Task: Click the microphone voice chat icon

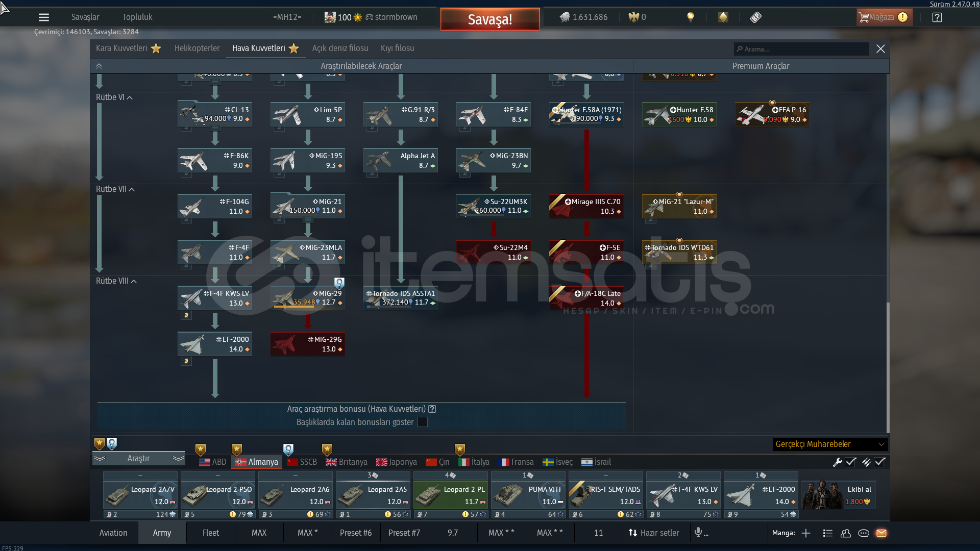Action: click(698, 533)
